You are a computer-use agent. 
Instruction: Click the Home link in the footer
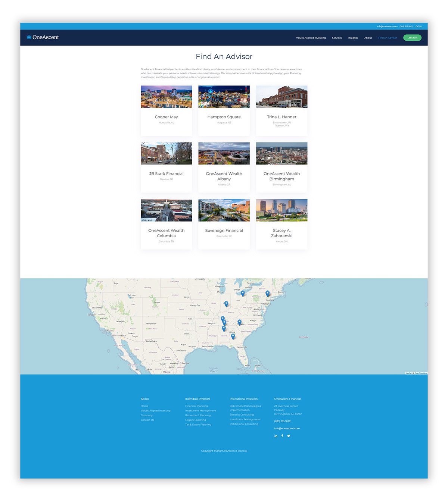pyautogui.click(x=144, y=406)
